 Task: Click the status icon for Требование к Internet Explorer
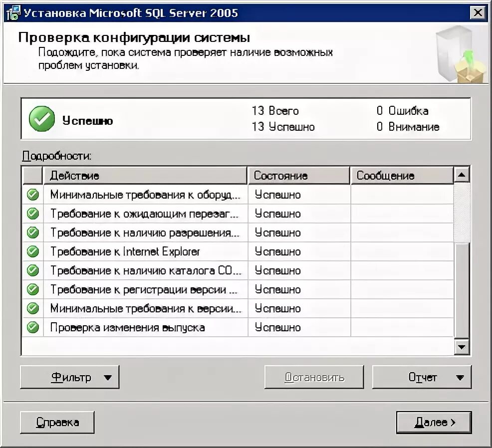click(x=32, y=251)
